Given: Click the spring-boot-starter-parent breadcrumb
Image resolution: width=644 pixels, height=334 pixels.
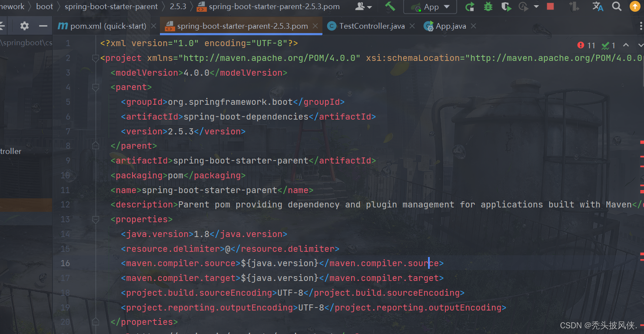Looking at the screenshot, I should coord(111,7).
